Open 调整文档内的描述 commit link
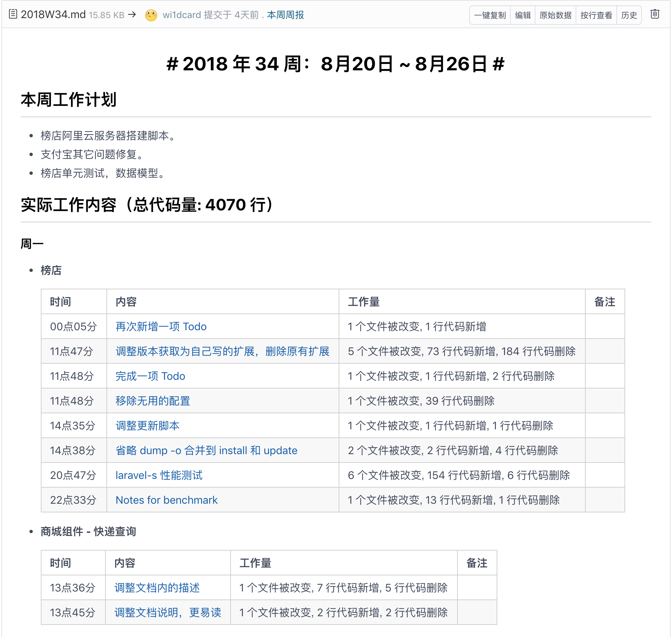The height and width of the screenshot is (637, 672). point(157,588)
